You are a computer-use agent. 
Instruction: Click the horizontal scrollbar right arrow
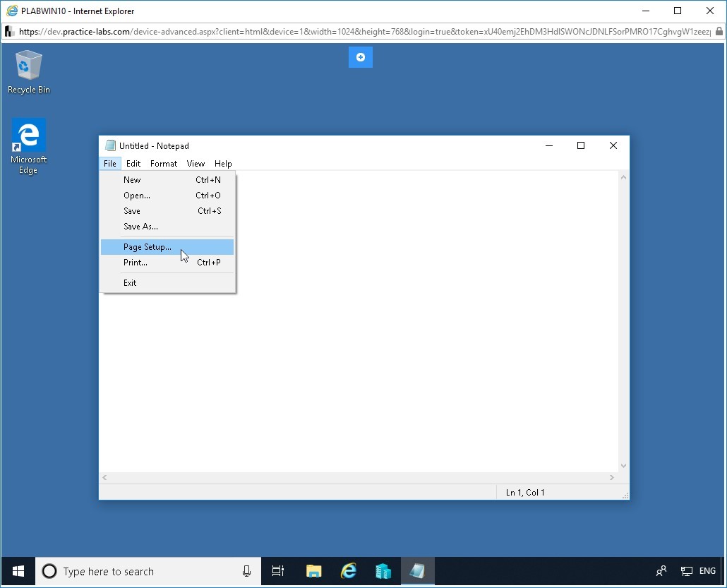click(612, 478)
